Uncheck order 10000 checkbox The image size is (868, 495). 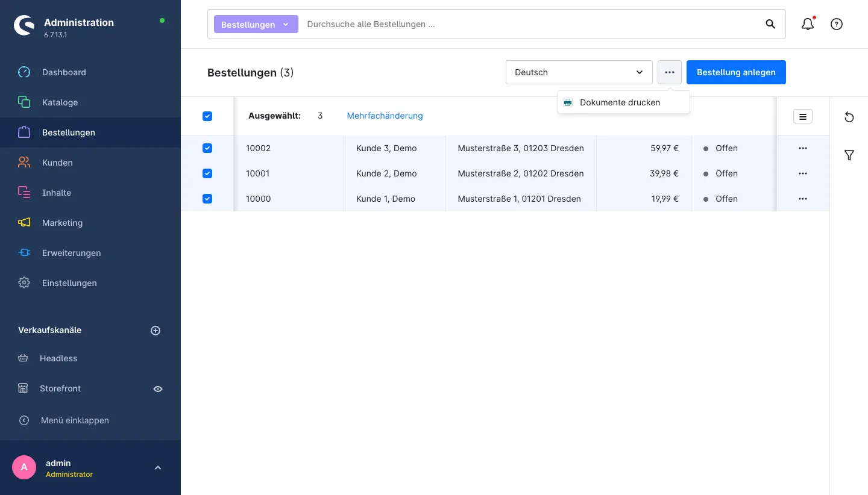[207, 199]
